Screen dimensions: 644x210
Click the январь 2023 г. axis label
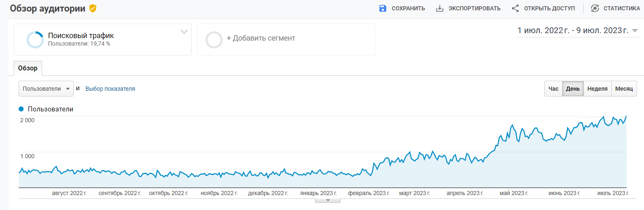click(x=318, y=193)
